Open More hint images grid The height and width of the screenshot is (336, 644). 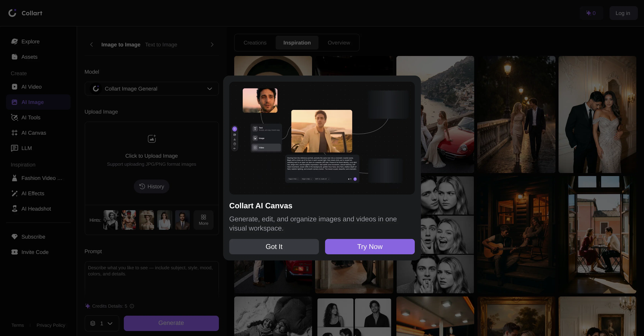pos(204,220)
